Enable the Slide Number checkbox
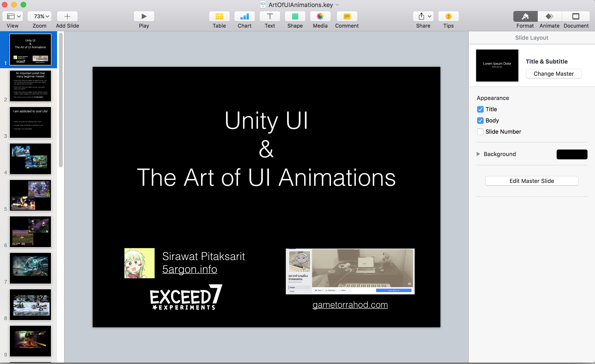595x364 pixels. point(480,132)
